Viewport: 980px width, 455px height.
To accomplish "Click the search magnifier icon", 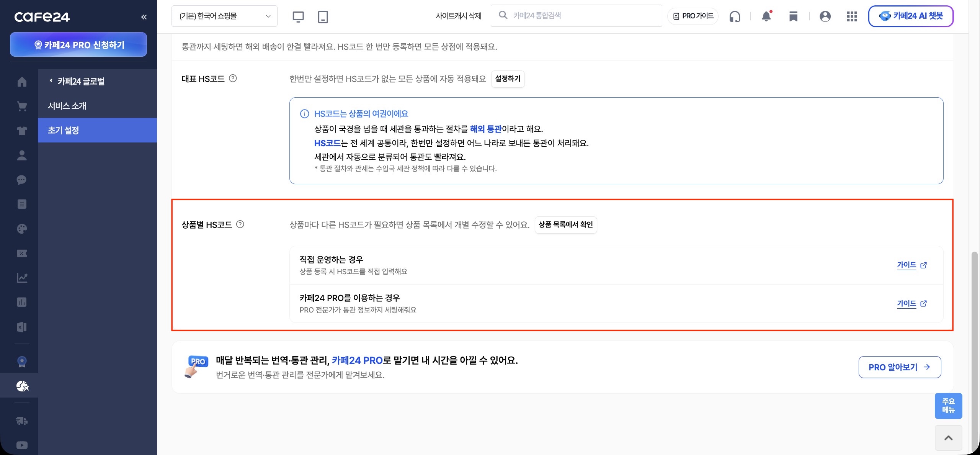I will pyautogui.click(x=503, y=15).
